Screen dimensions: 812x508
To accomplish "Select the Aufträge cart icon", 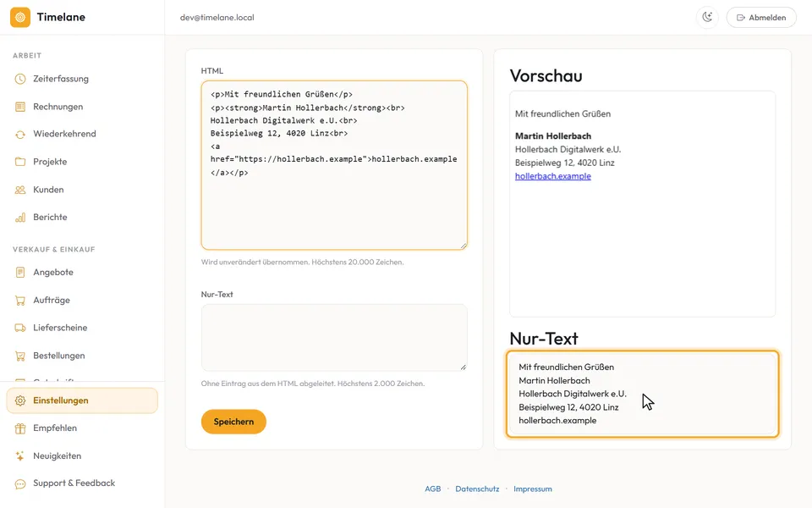I will pyautogui.click(x=20, y=300).
